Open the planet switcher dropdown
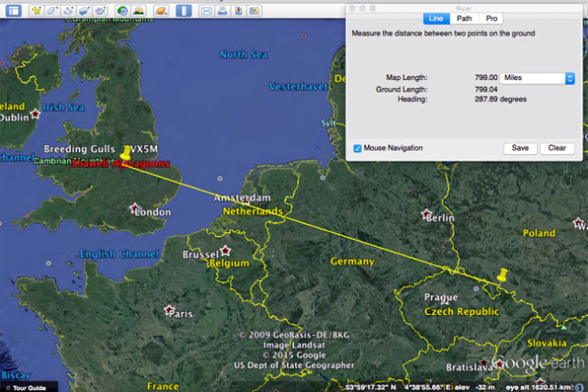The width and height of the screenshot is (588, 392). point(162,11)
